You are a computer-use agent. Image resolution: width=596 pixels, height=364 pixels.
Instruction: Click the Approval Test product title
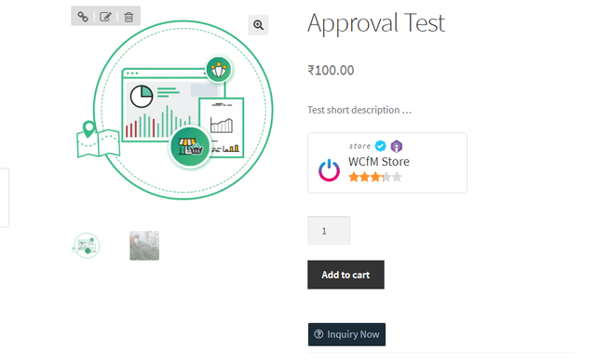376,22
